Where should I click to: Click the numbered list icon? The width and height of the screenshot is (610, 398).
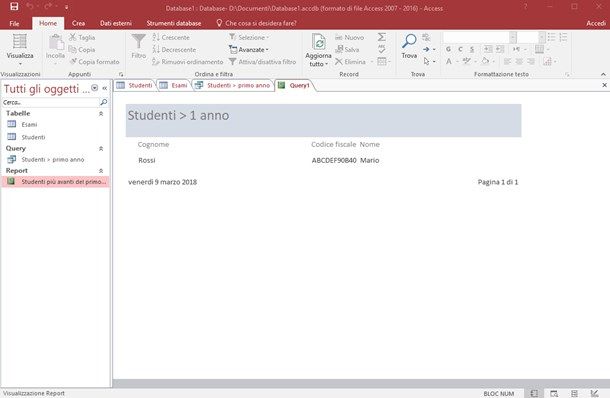(x=563, y=37)
